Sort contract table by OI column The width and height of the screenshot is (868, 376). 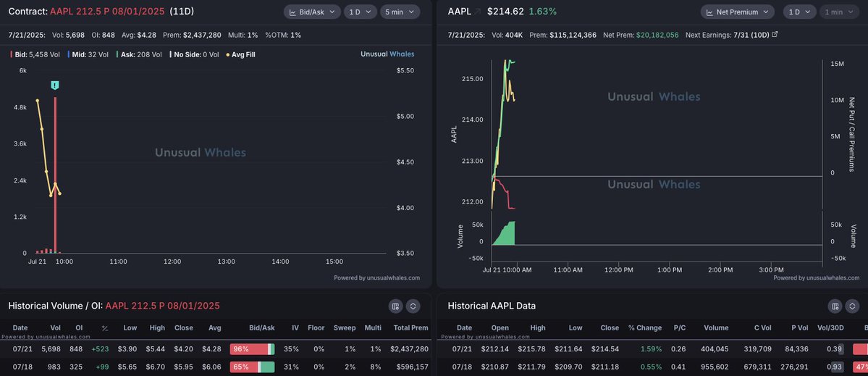pos(79,328)
